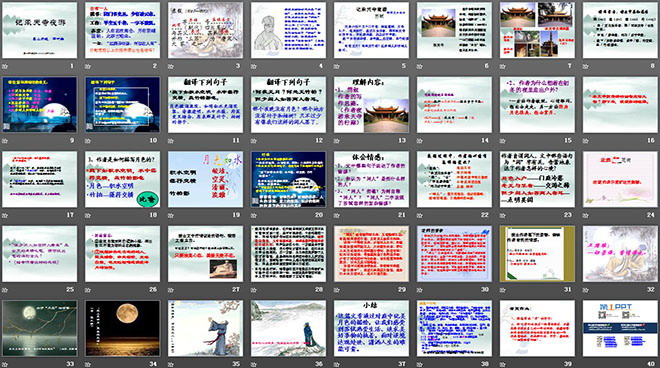The width and height of the screenshot is (660, 368).
Task: Select slide 6 with single temple photo
Action: click(454, 30)
